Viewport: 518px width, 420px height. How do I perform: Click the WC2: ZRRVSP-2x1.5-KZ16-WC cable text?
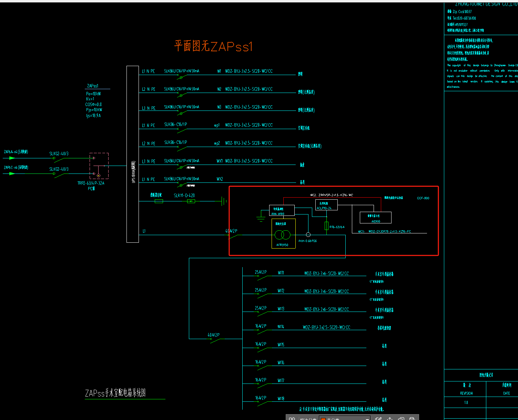pos(332,195)
